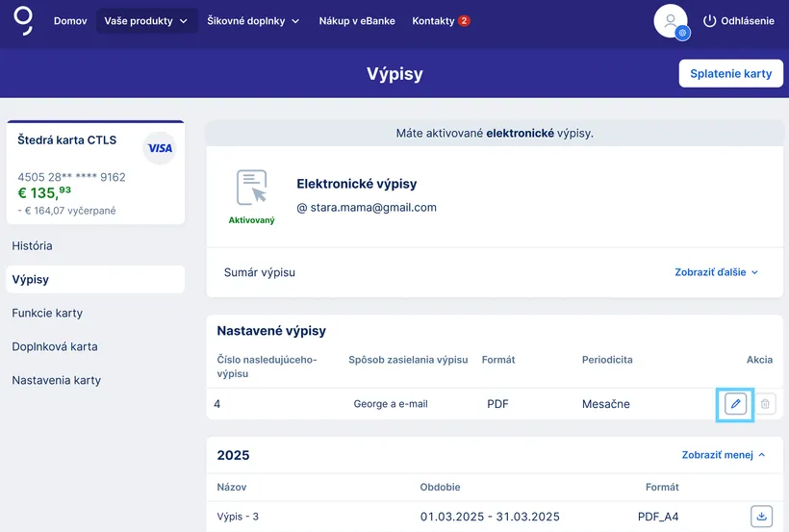Log out using the Odhlásenie text
The width and height of the screenshot is (789, 532).
coord(748,21)
